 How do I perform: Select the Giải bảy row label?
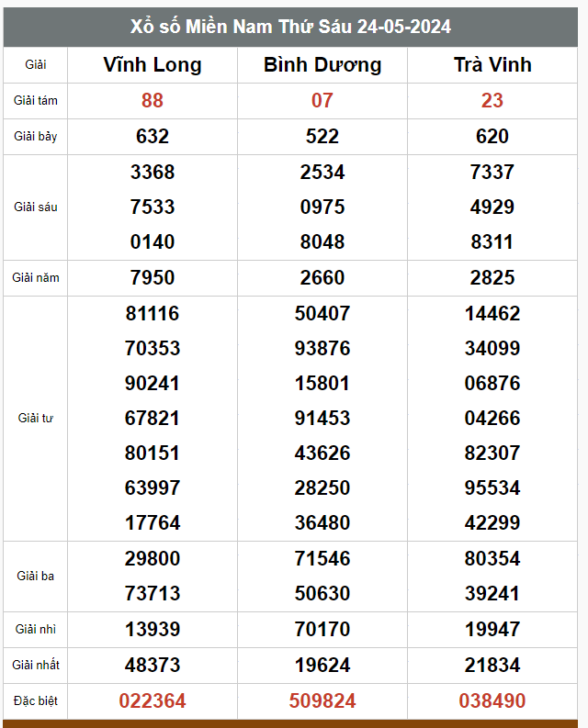36,136
